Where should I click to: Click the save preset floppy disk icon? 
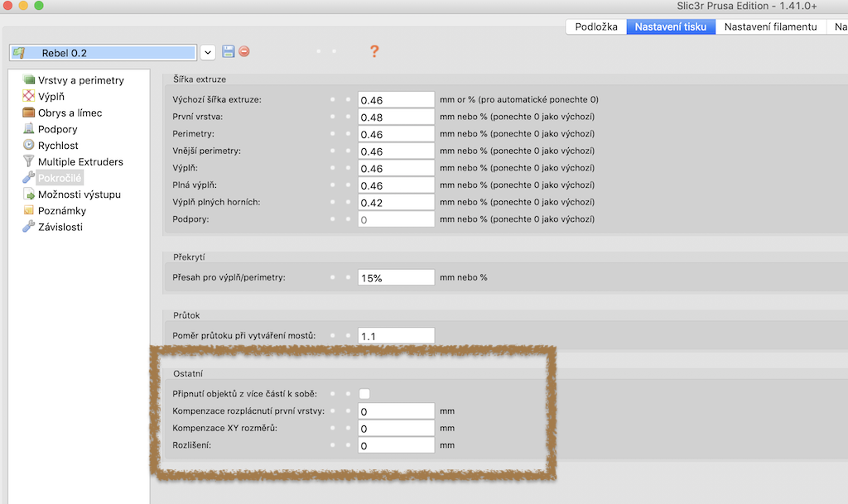coord(229,51)
